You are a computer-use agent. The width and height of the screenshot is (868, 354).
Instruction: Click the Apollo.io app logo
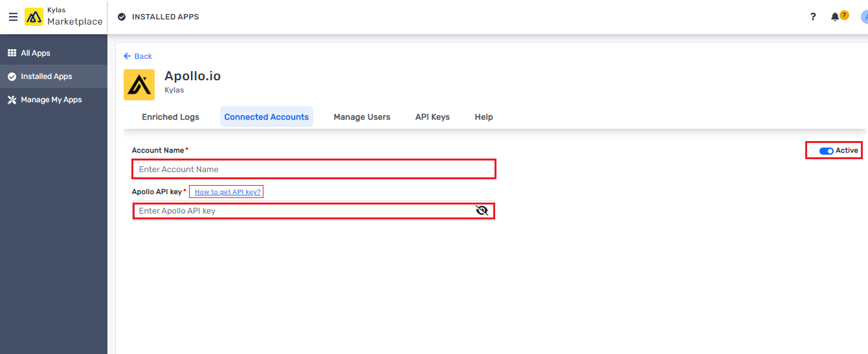[x=139, y=85]
